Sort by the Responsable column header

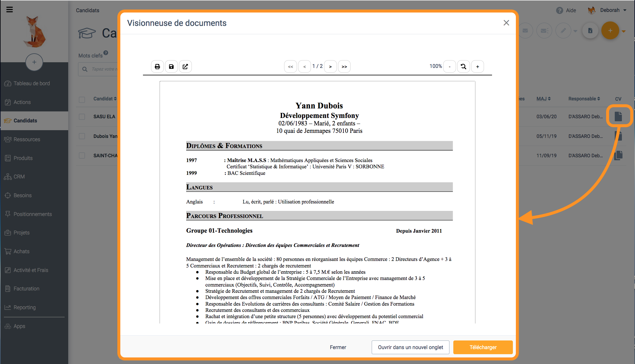click(584, 99)
